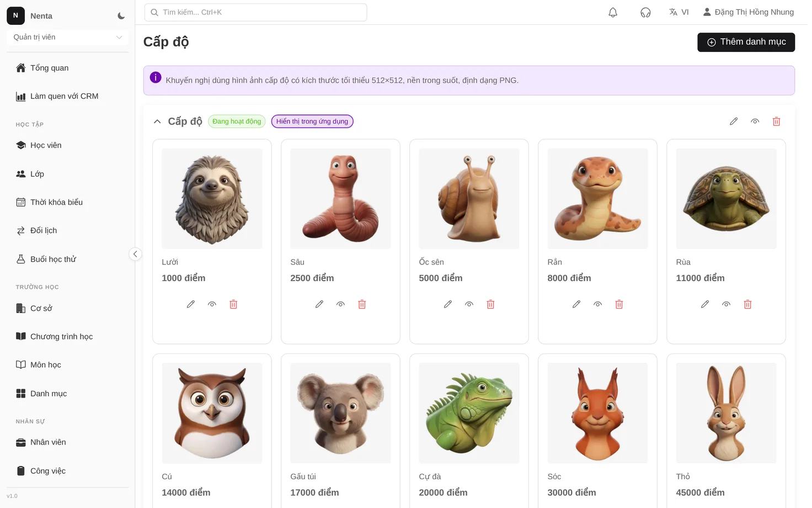812x508 pixels.
Task: Click the Nenta logo icon
Action: point(15,16)
